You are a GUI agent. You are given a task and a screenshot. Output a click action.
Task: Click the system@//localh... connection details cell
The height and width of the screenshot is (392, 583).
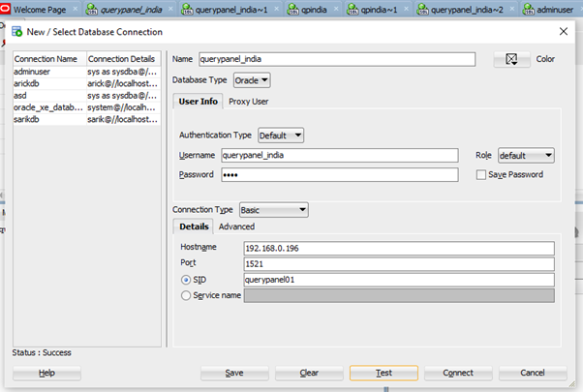tap(121, 107)
